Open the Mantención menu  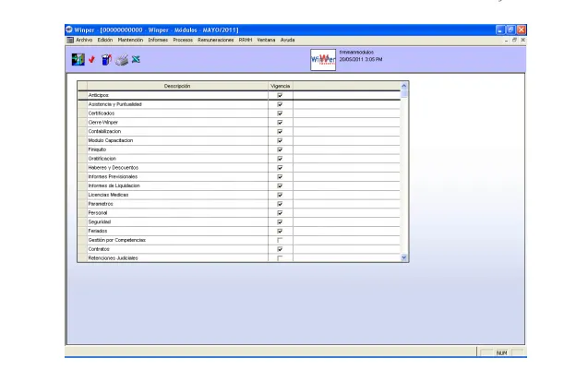click(x=130, y=40)
